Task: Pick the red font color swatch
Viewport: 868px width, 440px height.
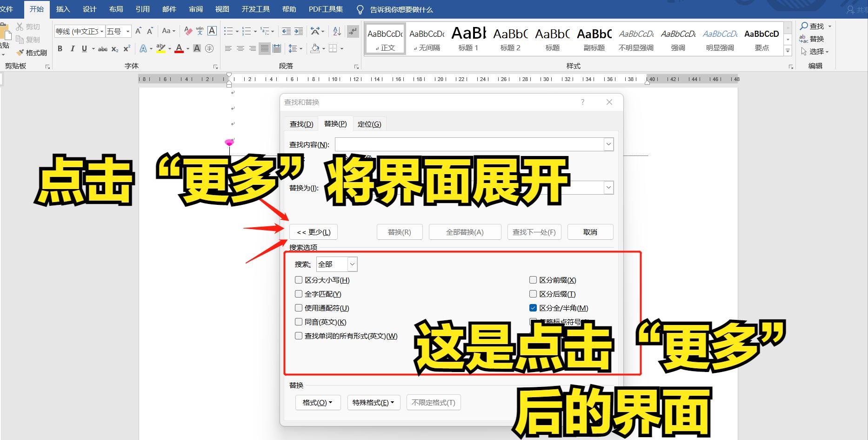Action: pyautogui.click(x=180, y=48)
